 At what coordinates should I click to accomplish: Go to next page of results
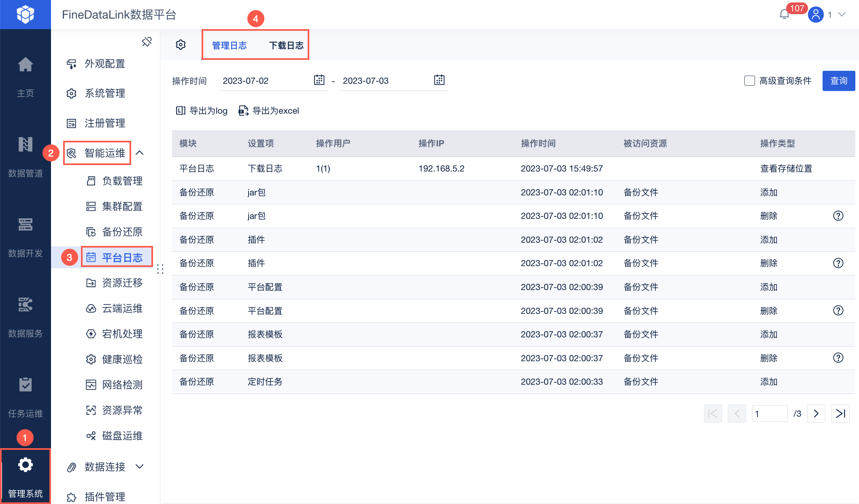816,413
